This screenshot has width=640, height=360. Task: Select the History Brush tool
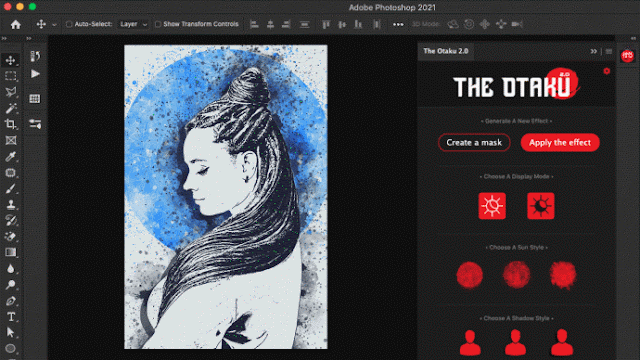point(11,220)
